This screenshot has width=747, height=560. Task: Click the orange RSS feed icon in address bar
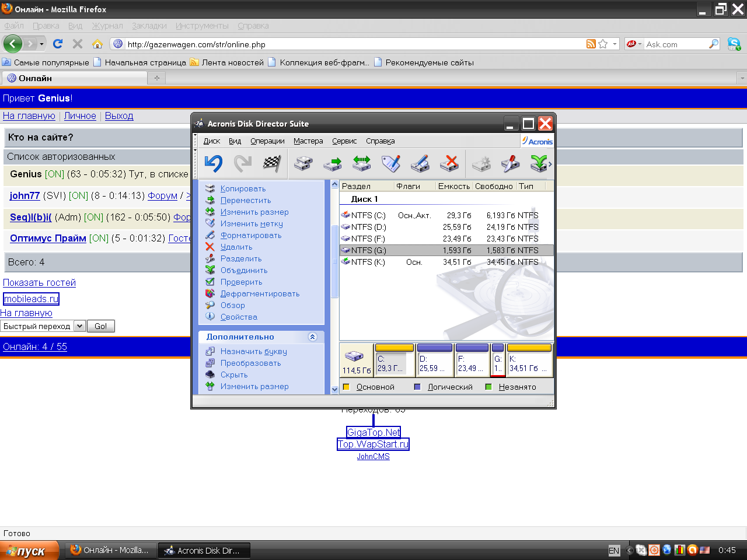591,44
